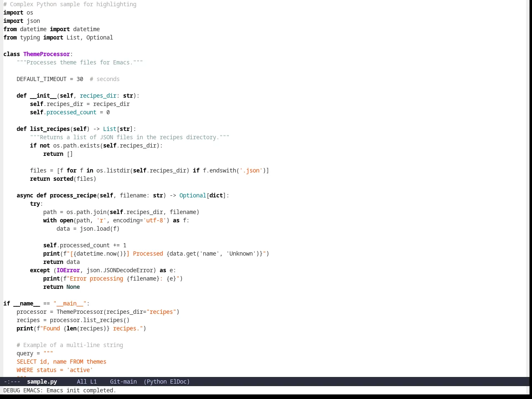Viewport: 532px width, 399px height.
Task: Click the 'SELECT id, name FROM themes' line
Action: 62,362
